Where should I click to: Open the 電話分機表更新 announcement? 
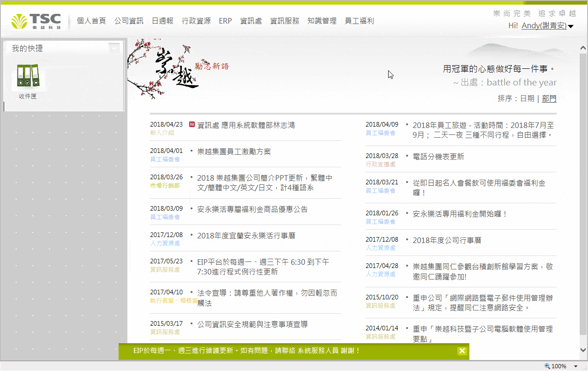438,157
